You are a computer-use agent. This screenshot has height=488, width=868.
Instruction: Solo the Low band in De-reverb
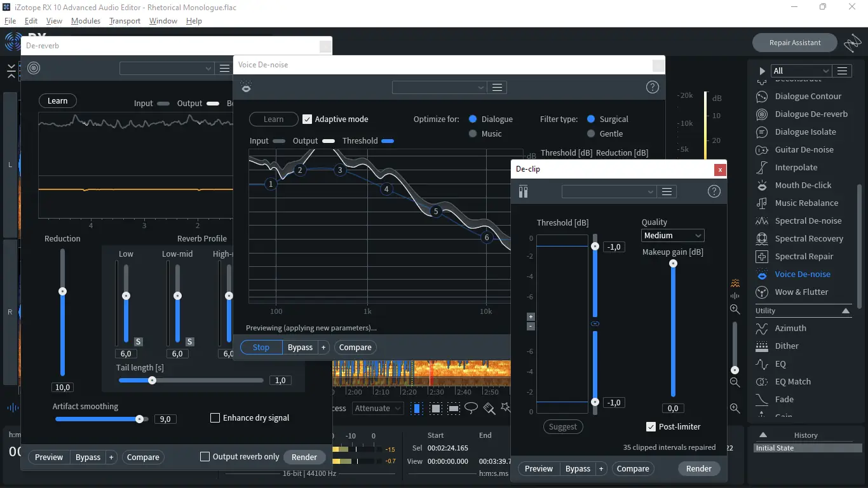(x=138, y=341)
